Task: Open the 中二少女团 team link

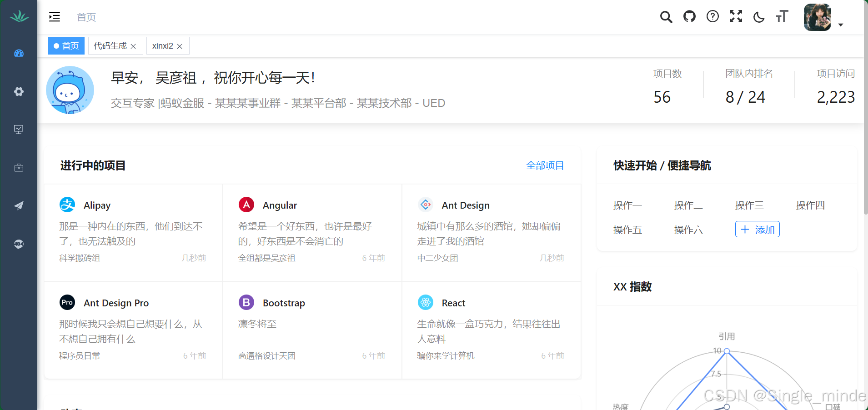Action: [x=438, y=258]
